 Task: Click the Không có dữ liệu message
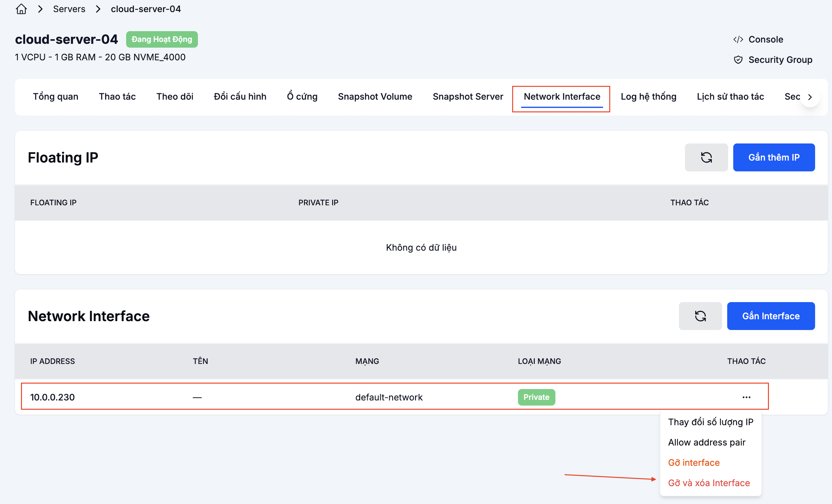point(421,247)
